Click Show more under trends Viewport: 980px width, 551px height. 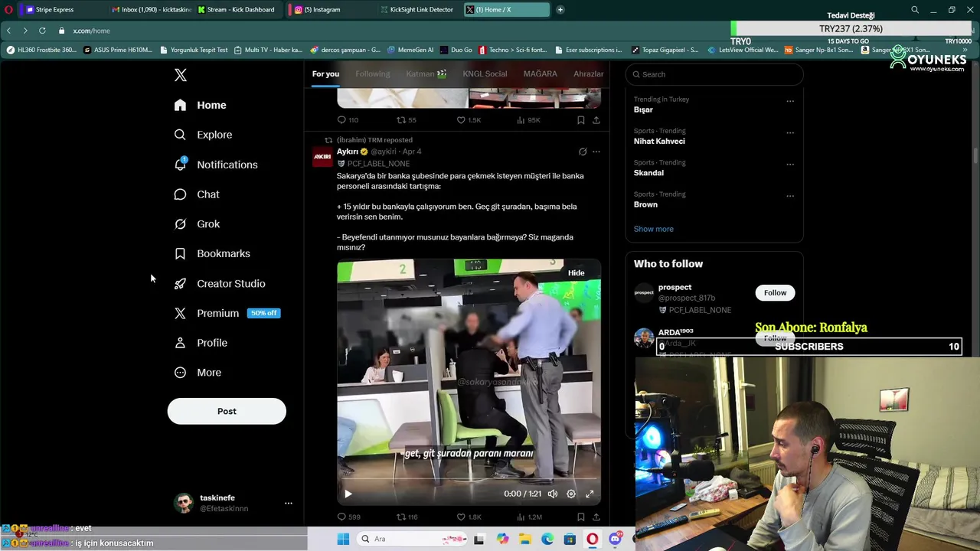654,229
